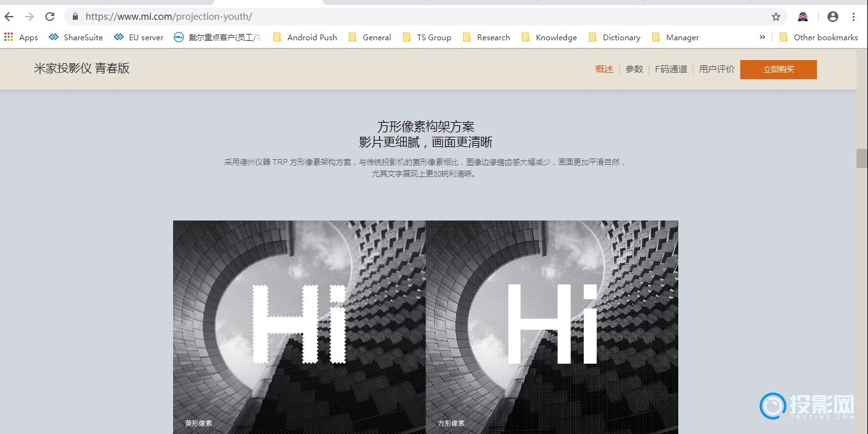Click the vertical page scrollbar thumb

tap(862, 158)
